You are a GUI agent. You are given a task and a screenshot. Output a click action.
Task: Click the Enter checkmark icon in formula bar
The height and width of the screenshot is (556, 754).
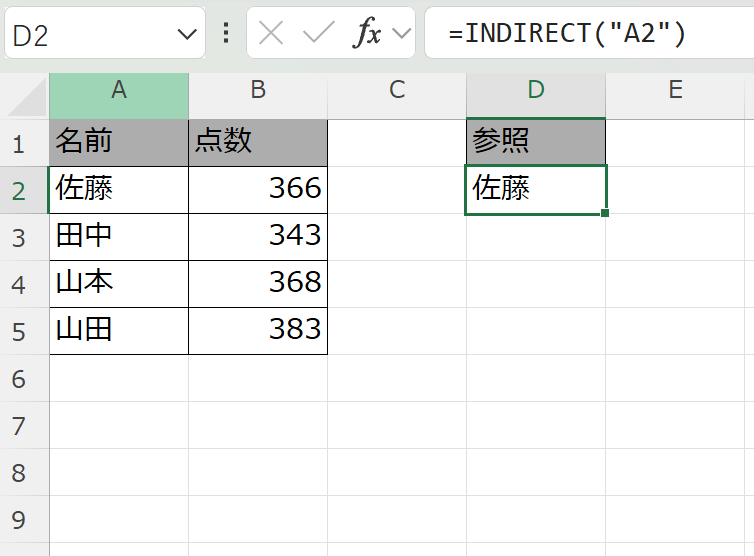[319, 34]
